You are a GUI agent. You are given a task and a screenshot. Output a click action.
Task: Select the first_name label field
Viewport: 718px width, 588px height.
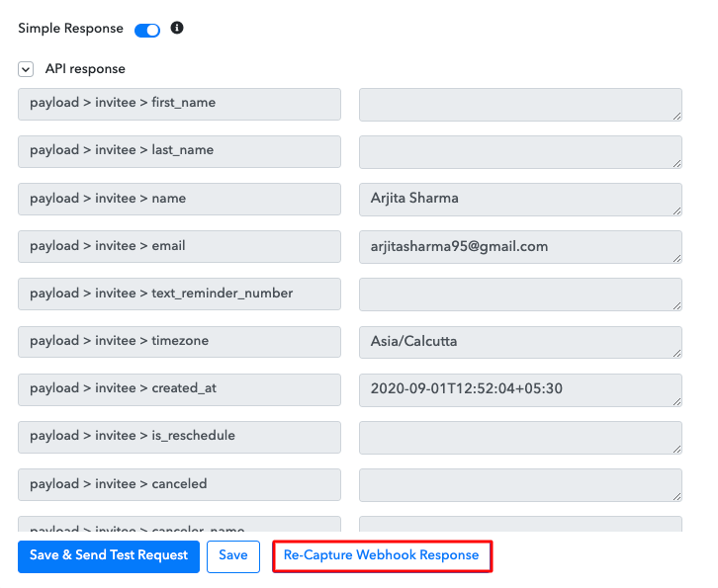[179, 104]
